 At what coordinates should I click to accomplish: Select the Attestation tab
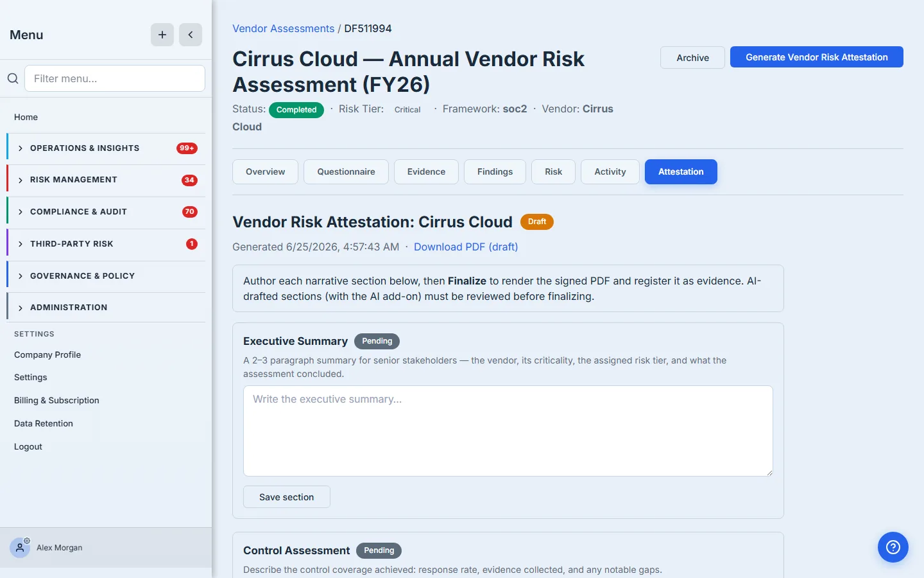pyautogui.click(x=681, y=171)
